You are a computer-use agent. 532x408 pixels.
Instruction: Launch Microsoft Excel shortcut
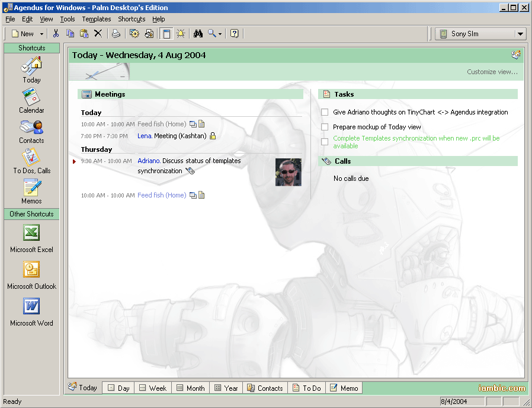click(31, 238)
